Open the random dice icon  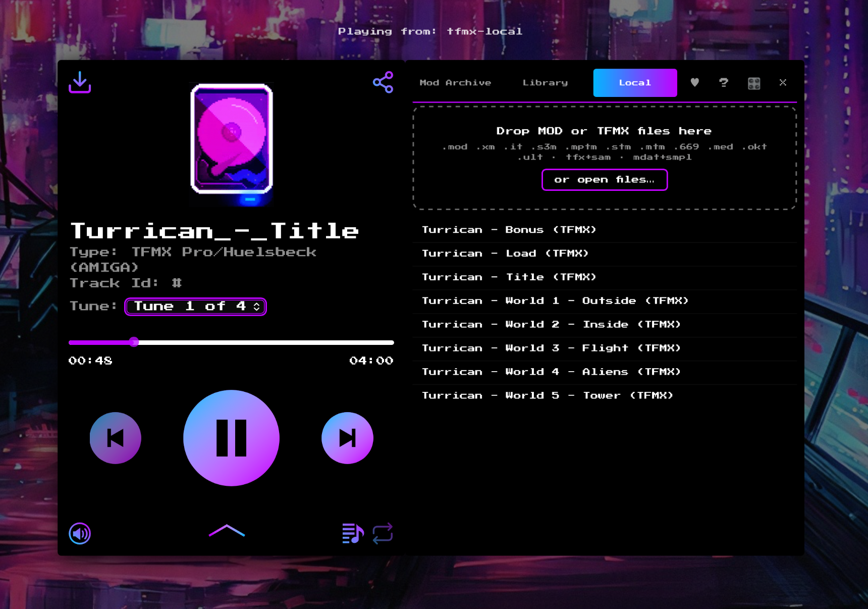click(754, 83)
